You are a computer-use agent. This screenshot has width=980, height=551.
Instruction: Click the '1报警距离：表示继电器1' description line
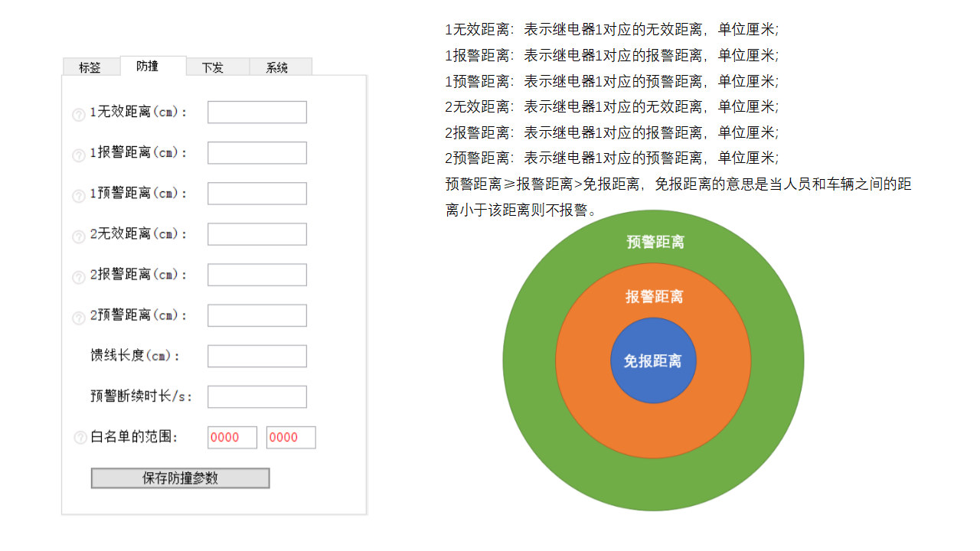[612, 55]
